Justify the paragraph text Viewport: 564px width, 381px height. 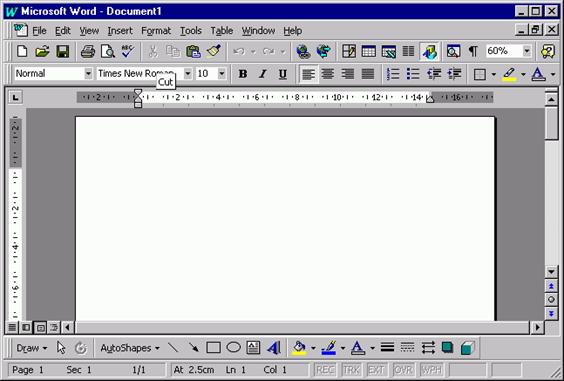coord(368,74)
